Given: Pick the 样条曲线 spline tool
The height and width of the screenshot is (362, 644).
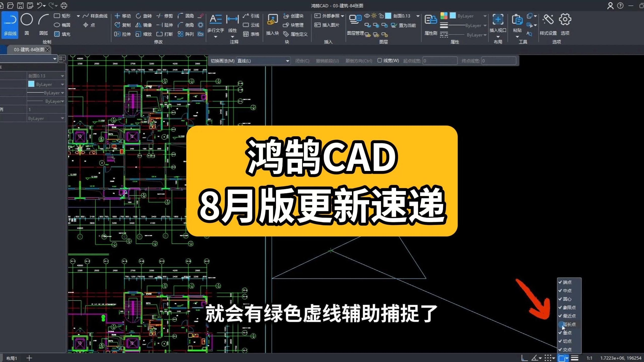Looking at the screenshot, I should (95, 16).
